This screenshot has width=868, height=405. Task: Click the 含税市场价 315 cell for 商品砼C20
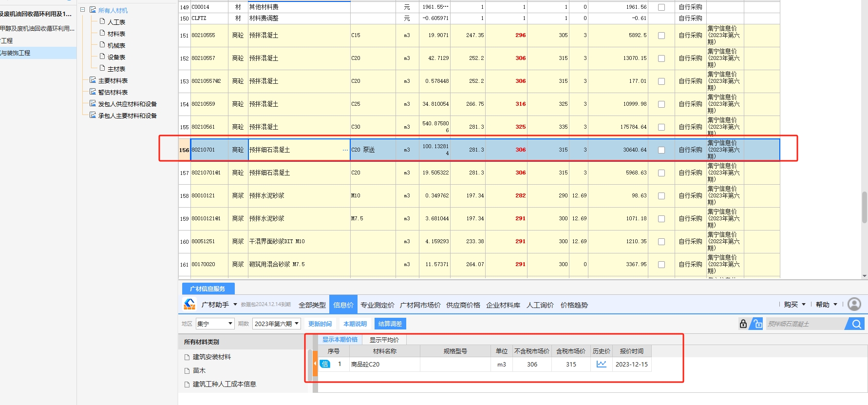click(571, 364)
